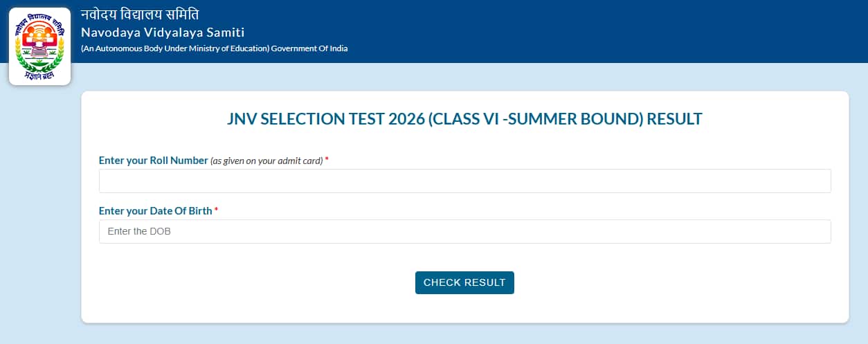Click the Navodaya Vidyalaya Samiti logo
Image resolution: width=868 pixels, height=344 pixels.
39,46
